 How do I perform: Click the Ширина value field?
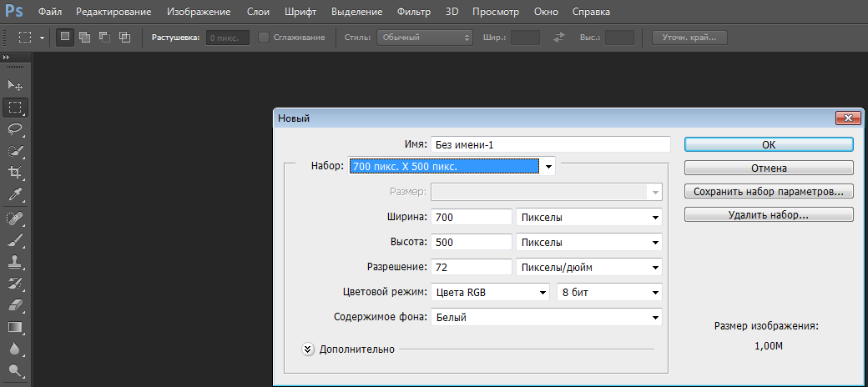pos(472,218)
